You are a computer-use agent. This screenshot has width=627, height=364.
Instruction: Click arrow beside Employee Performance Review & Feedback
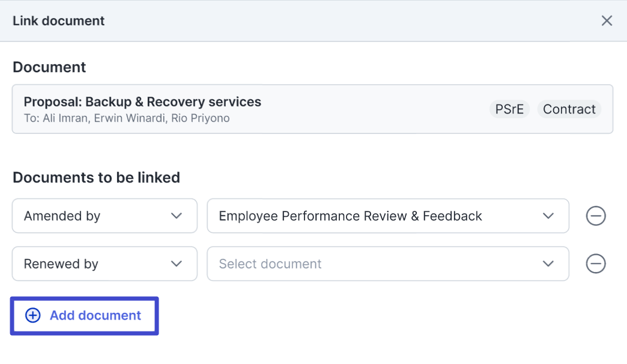coord(548,216)
